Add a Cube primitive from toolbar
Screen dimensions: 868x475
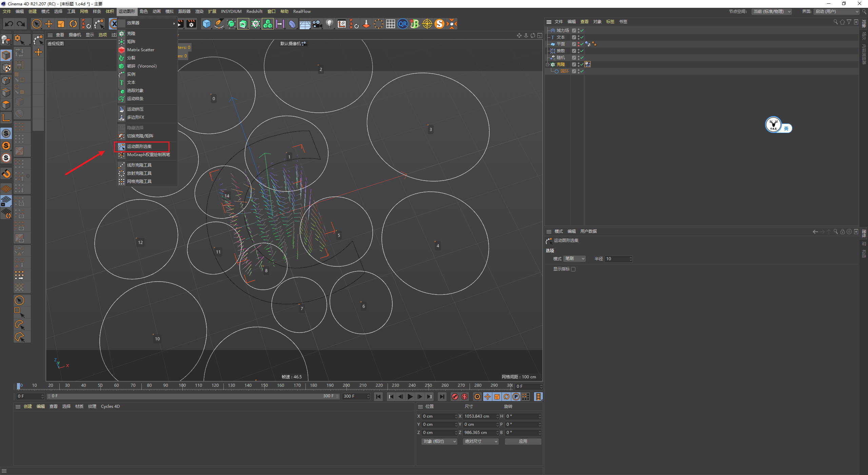click(x=206, y=24)
